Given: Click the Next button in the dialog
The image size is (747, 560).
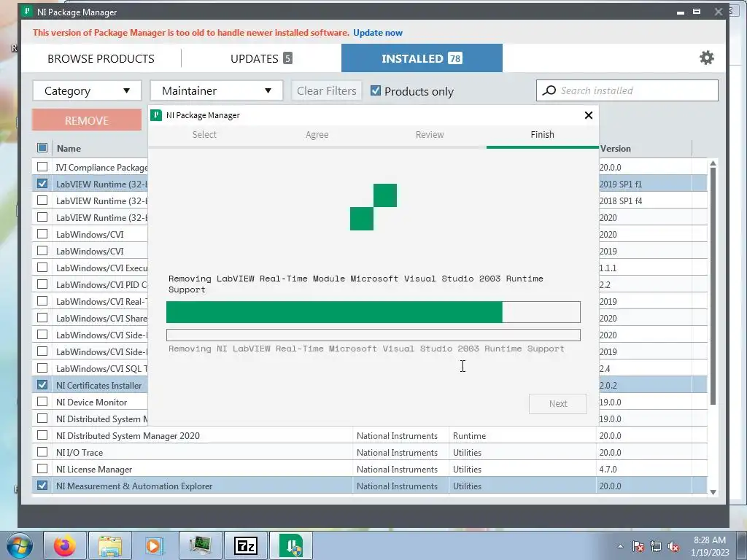Looking at the screenshot, I should coord(558,404).
